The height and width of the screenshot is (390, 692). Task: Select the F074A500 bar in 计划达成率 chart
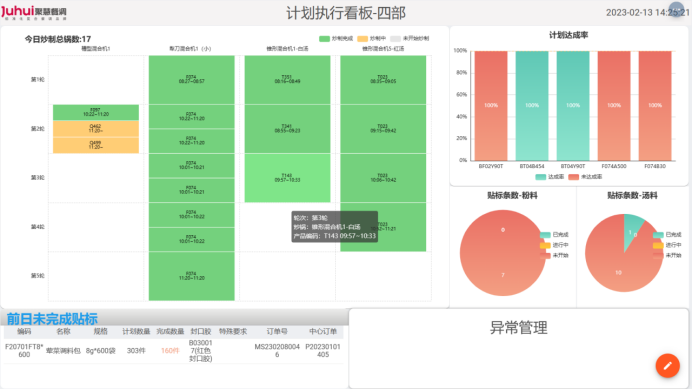[x=614, y=106]
